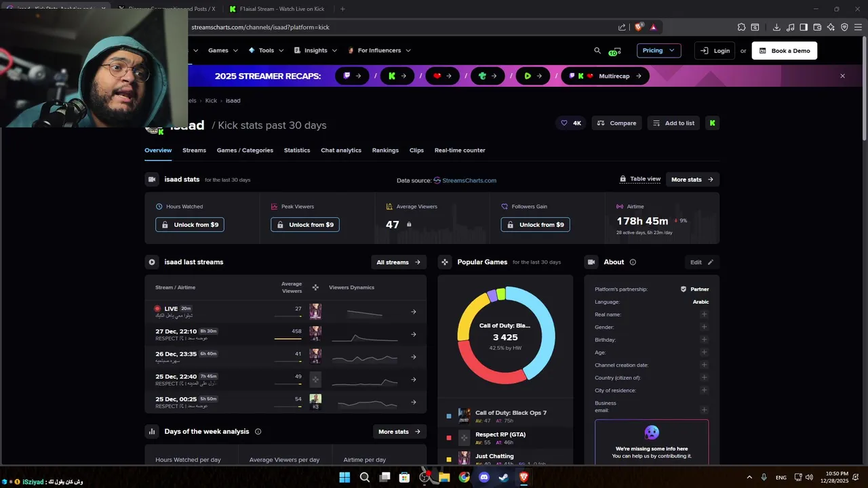The image size is (868, 488).
Task: Click the browser address bar URL
Action: point(260,27)
